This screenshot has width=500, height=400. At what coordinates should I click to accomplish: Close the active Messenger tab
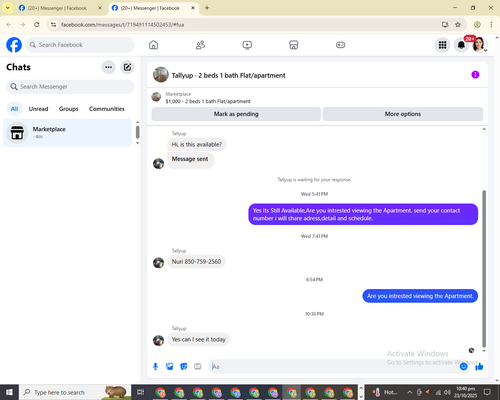(x=193, y=8)
